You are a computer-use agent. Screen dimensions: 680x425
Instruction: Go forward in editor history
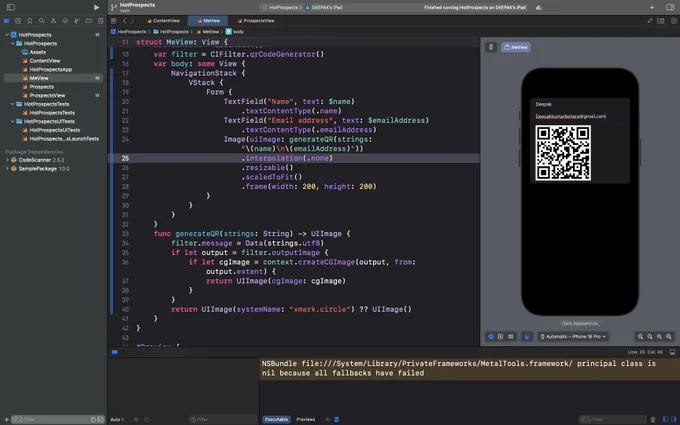click(133, 21)
